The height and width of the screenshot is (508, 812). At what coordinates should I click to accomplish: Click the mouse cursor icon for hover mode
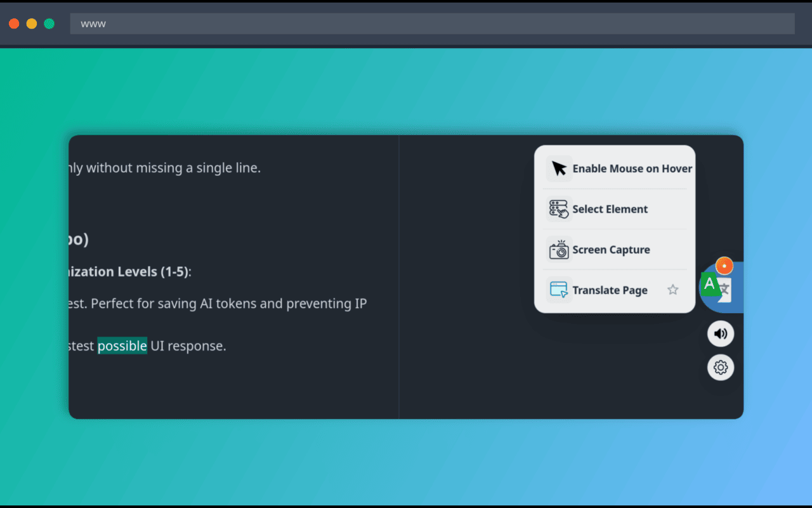[x=559, y=168]
